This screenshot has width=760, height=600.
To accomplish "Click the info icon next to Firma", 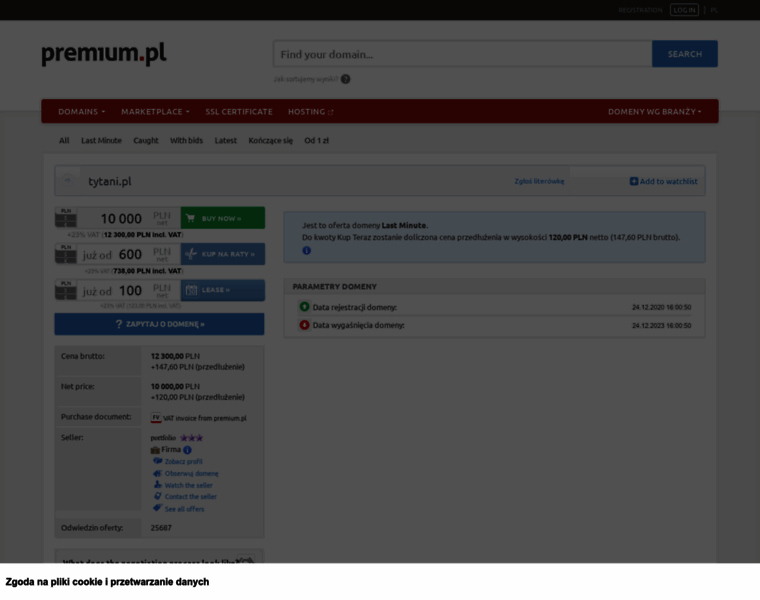I will pos(187,450).
